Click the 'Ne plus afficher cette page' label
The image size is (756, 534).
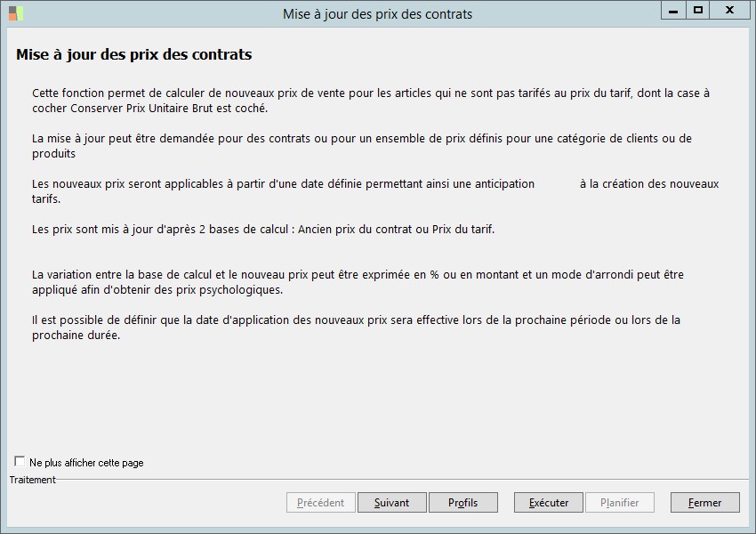(x=86, y=463)
